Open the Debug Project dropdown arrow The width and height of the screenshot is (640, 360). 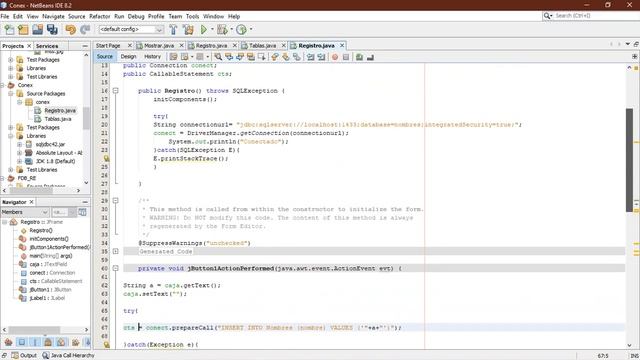point(231,29)
